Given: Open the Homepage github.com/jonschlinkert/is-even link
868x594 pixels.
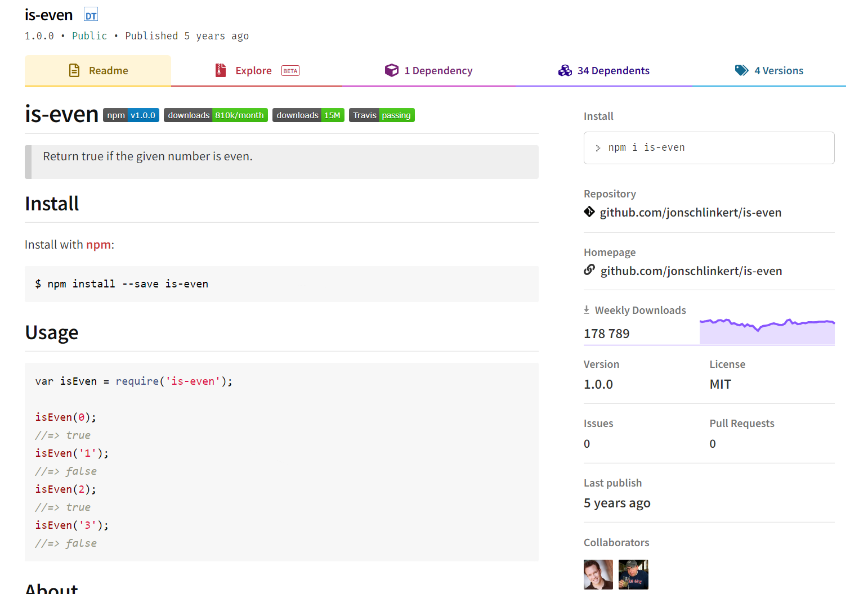Looking at the screenshot, I should point(691,271).
